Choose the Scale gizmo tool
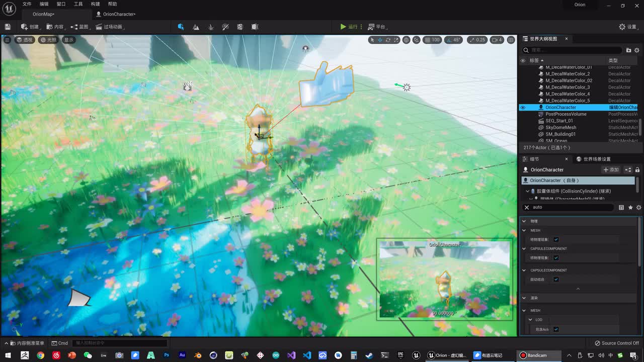 click(x=396, y=40)
